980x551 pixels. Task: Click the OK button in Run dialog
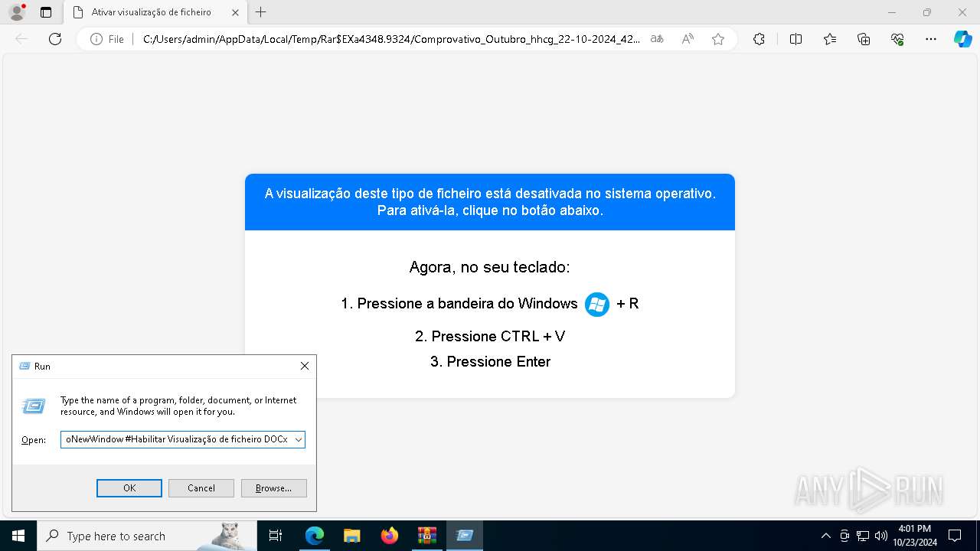[129, 488]
